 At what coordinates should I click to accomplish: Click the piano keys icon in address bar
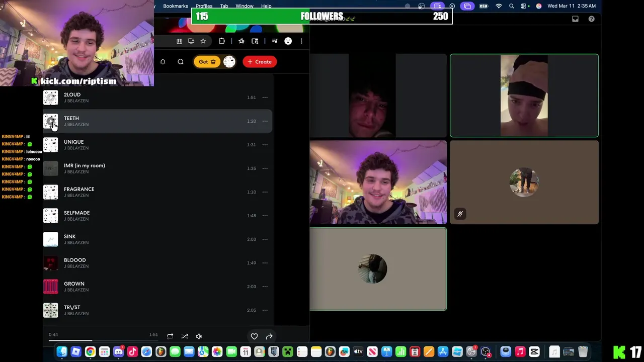(x=179, y=41)
